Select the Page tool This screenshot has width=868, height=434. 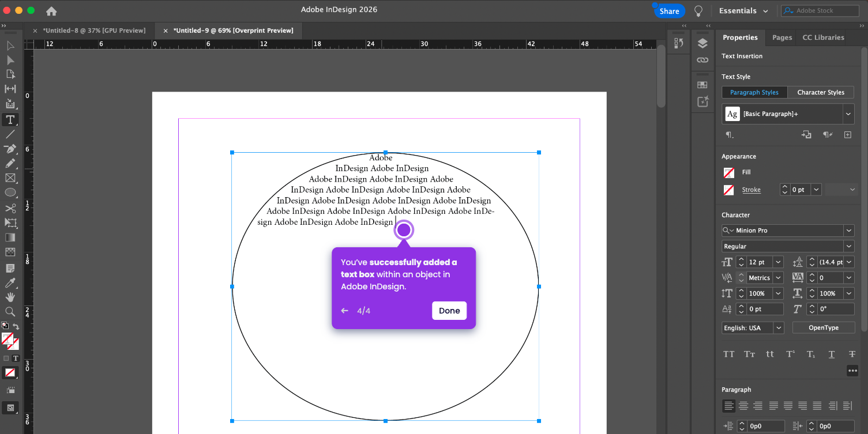[10, 74]
